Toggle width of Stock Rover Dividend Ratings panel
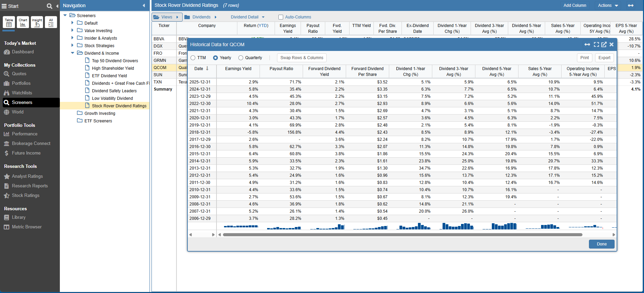 pos(631,5)
